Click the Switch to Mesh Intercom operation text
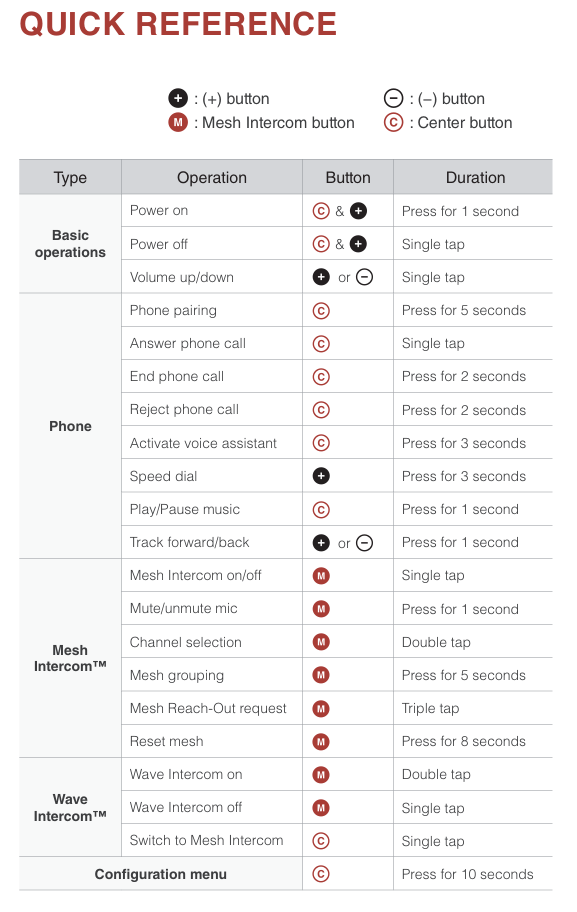Viewport: 577px width, 912px height. [x=206, y=840]
